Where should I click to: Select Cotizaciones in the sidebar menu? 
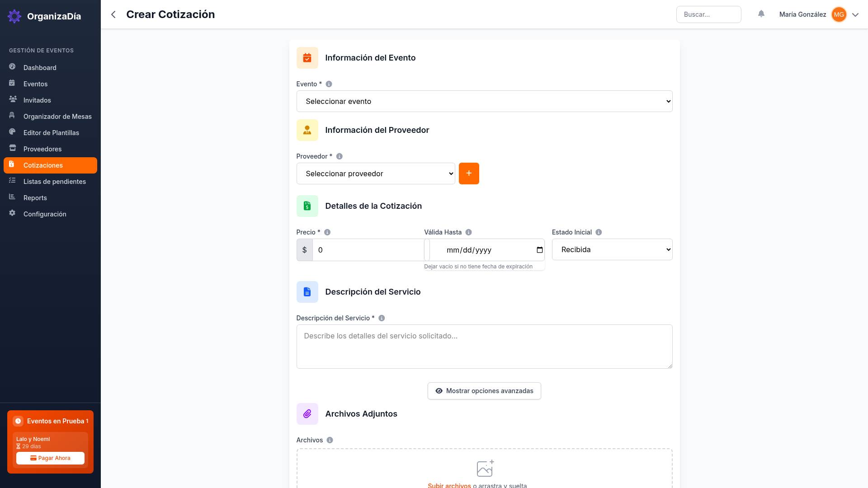point(43,165)
